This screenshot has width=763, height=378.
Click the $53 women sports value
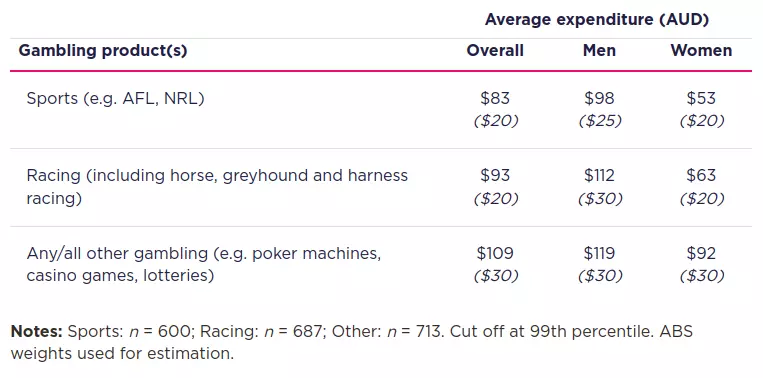point(701,98)
